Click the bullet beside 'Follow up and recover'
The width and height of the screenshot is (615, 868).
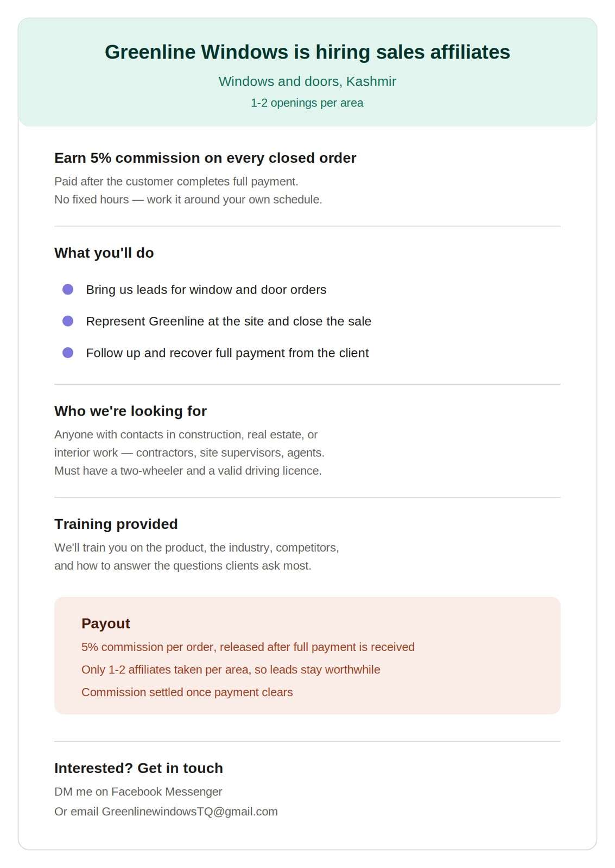[68, 353]
